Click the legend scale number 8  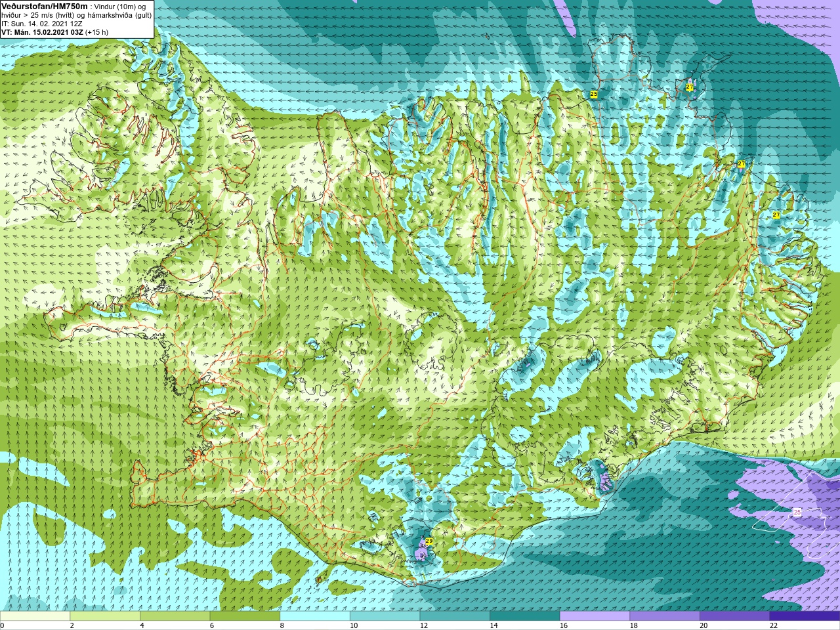click(282, 625)
